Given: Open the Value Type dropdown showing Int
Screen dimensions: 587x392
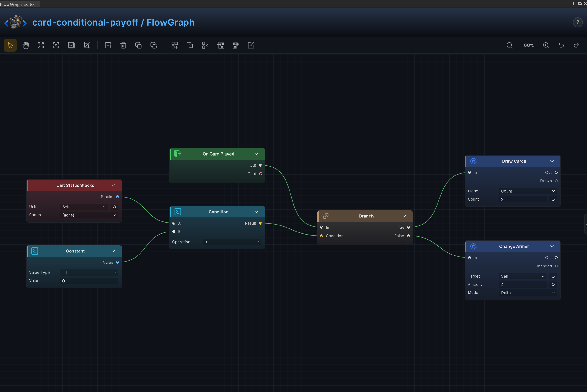Looking at the screenshot, I should (89, 273).
